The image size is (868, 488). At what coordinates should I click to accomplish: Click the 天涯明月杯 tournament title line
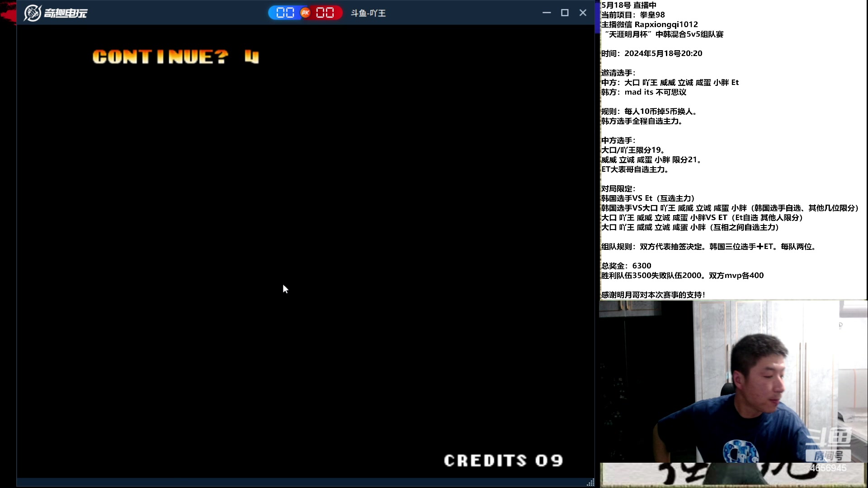click(663, 34)
